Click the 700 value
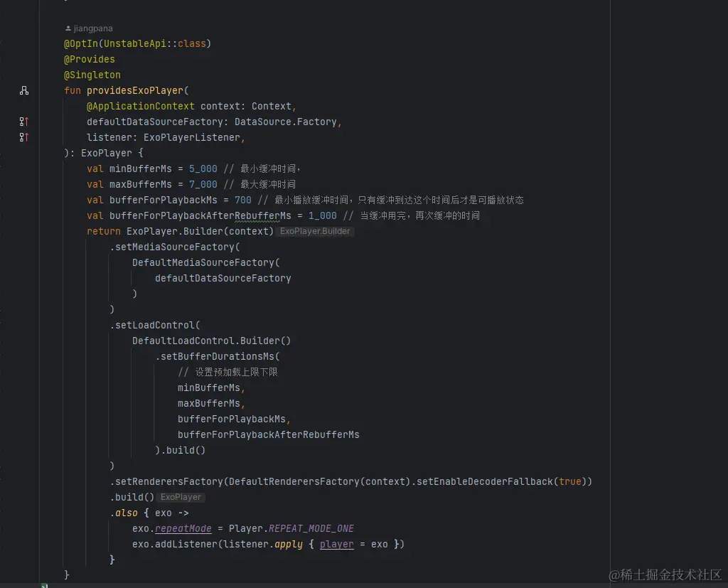The height and width of the screenshot is (588, 728). pos(243,201)
